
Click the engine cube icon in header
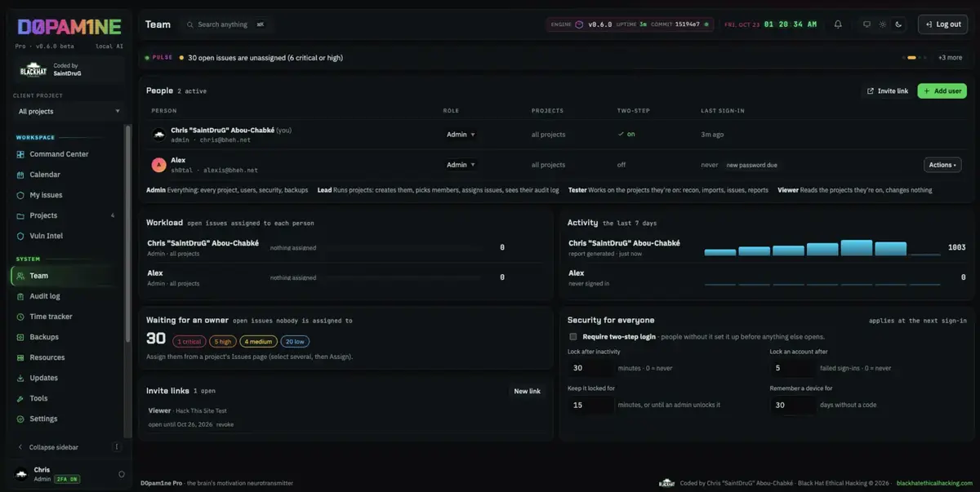tap(580, 24)
